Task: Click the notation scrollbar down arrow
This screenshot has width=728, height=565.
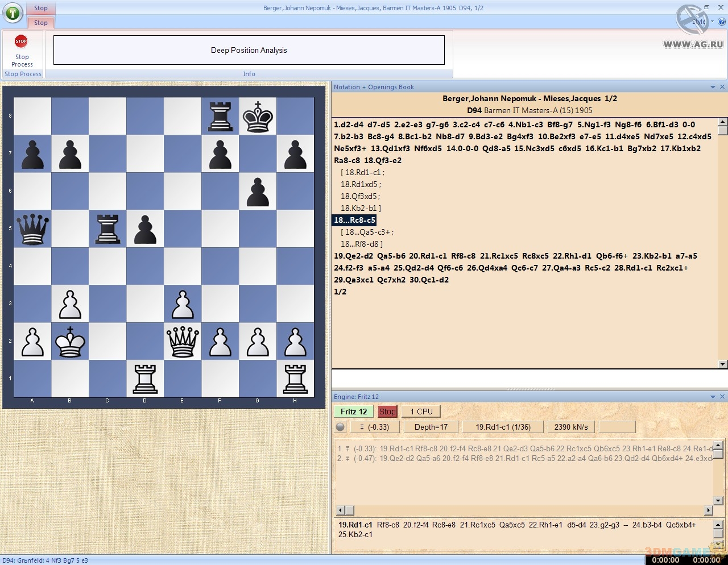Action: pos(722,364)
